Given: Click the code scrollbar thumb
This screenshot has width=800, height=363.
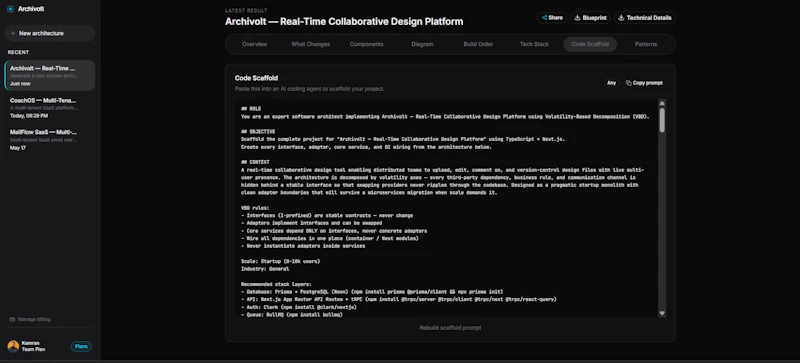Looking at the screenshot, I should 662,120.
